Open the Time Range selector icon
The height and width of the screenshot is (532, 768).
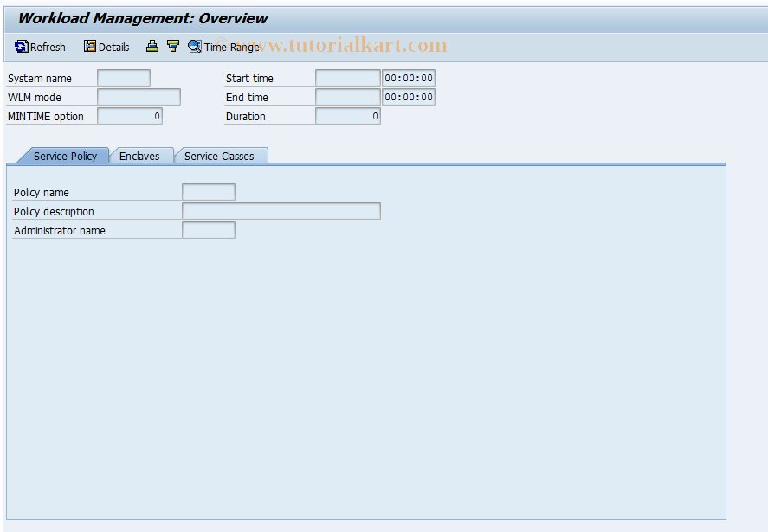click(x=194, y=46)
